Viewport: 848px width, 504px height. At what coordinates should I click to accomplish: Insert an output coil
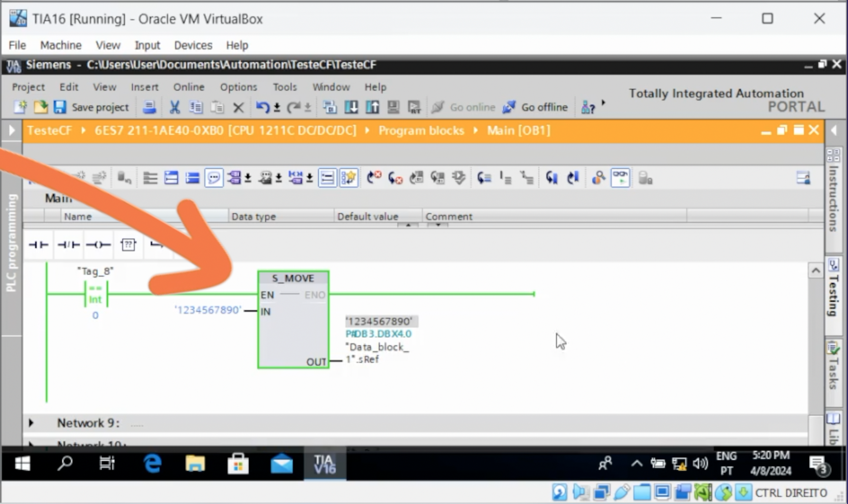[x=98, y=244]
